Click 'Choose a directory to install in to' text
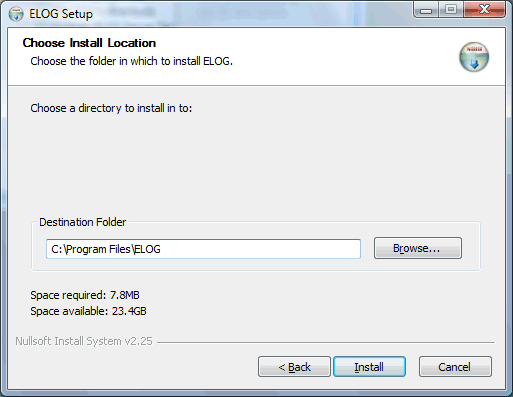This screenshot has height=397, width=513. (111, 108)
